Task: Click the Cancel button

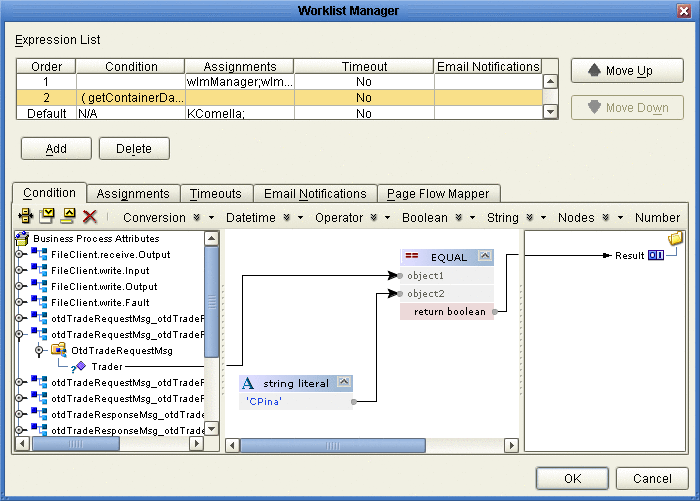Action: click(x=652, y=479)
